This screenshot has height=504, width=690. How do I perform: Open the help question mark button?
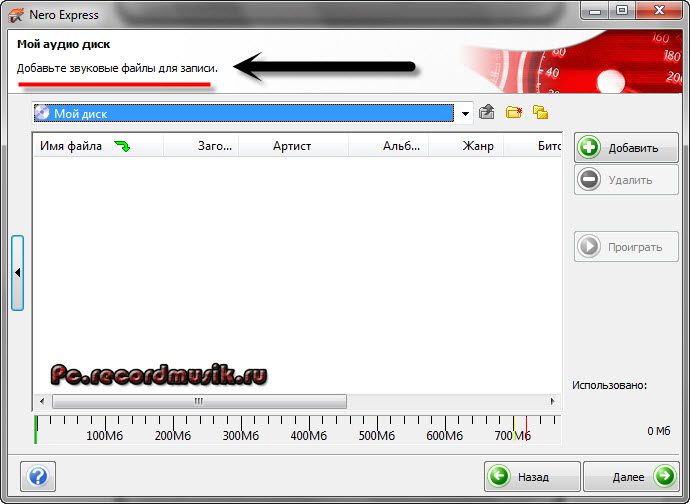click(x=38, y=476)
